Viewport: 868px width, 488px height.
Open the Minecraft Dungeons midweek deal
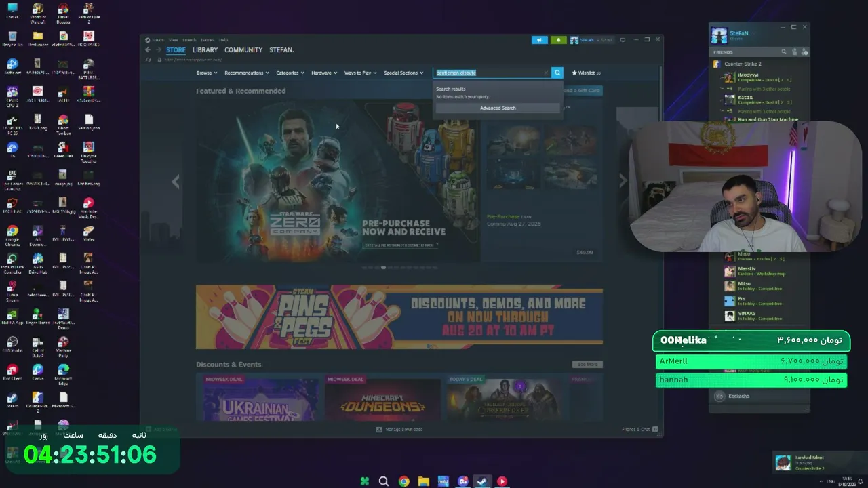382,398
